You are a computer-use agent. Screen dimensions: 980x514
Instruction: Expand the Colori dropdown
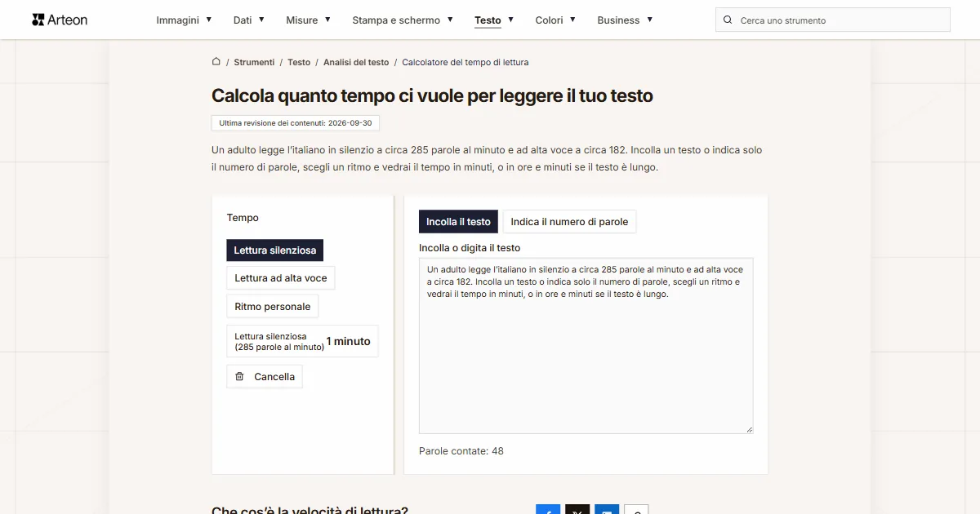click(555, 20)
